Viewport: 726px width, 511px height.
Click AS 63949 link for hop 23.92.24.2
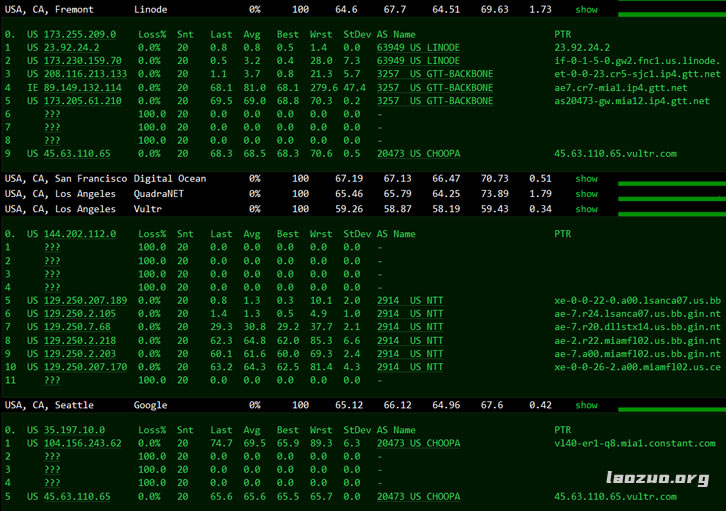coord(390,47)
